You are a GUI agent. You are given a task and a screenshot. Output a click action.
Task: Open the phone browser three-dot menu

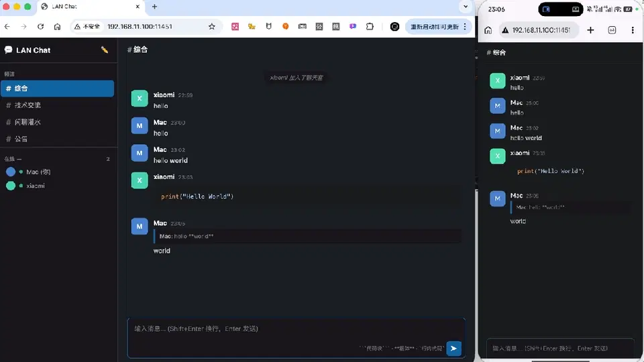(x=633, y=30)
